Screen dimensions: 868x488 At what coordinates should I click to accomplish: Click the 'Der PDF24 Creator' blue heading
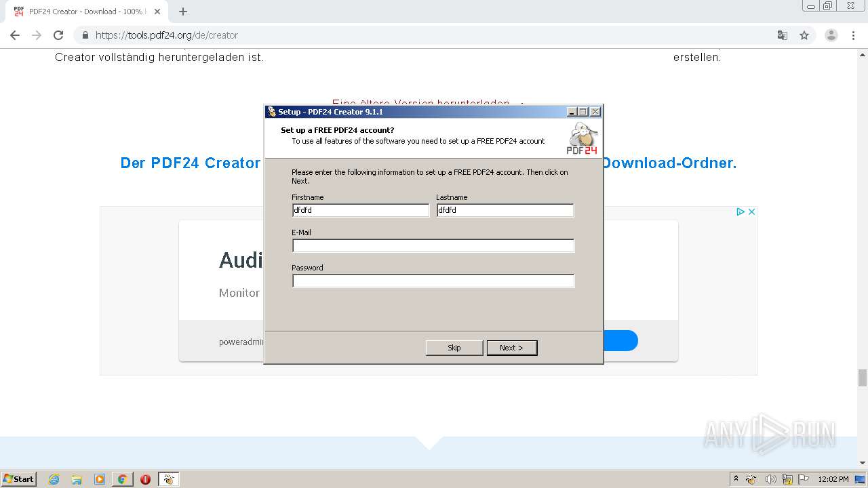click(x=191, y=163)
